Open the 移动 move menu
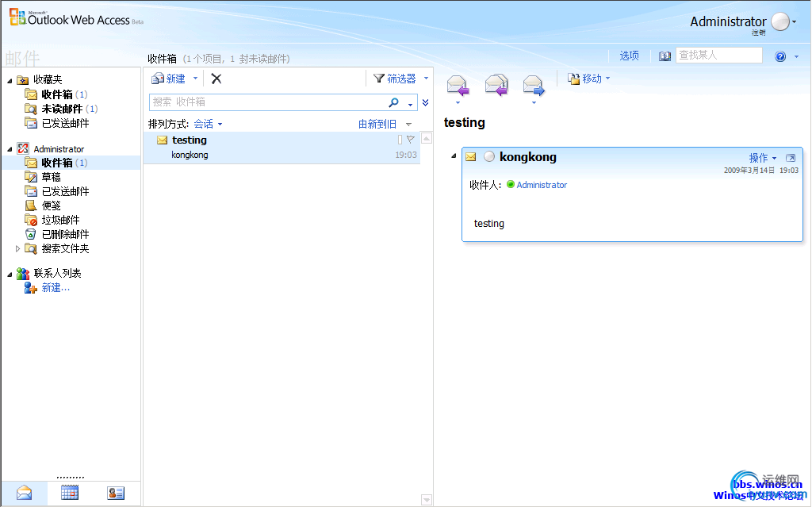The width and height of the screenshot is (812, 507). click(x=589, y=79)
